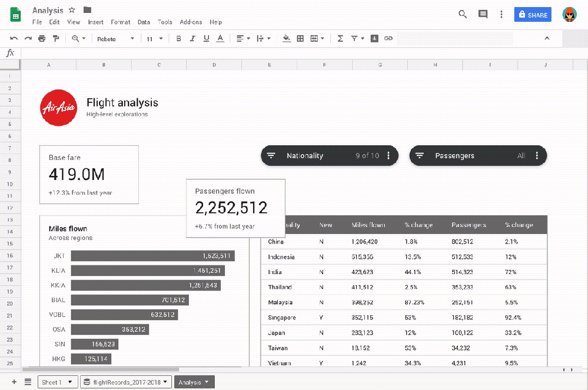Click the Functions (sigma) icon
The height and width of the screenshot is (390, 588).
coord(340,38)
